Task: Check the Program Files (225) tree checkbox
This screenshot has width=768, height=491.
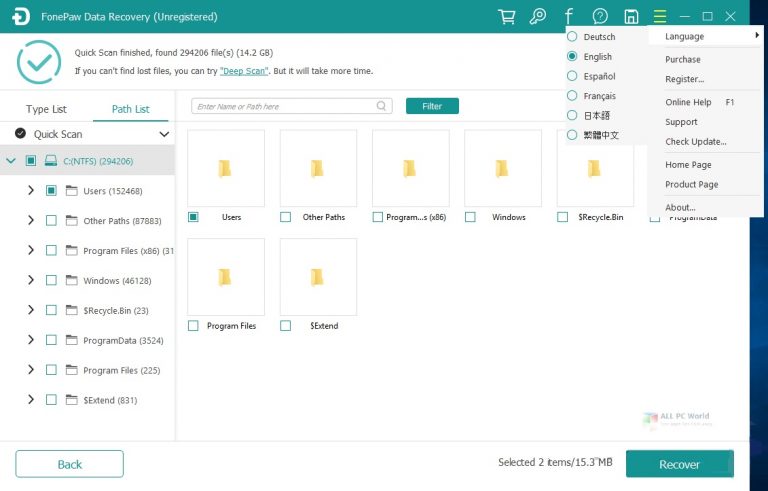Action: click(51, 370)
